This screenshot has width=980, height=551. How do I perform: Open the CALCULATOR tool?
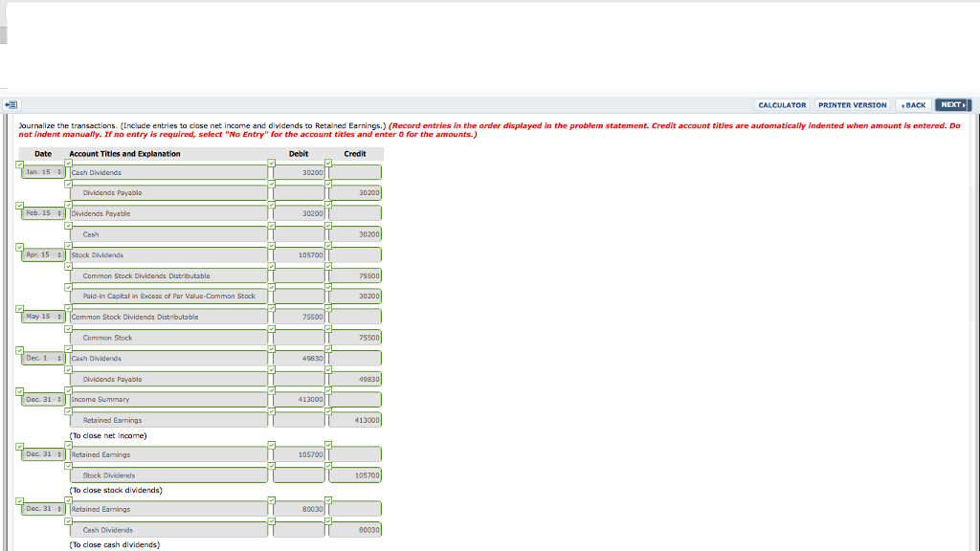(782, 105)
